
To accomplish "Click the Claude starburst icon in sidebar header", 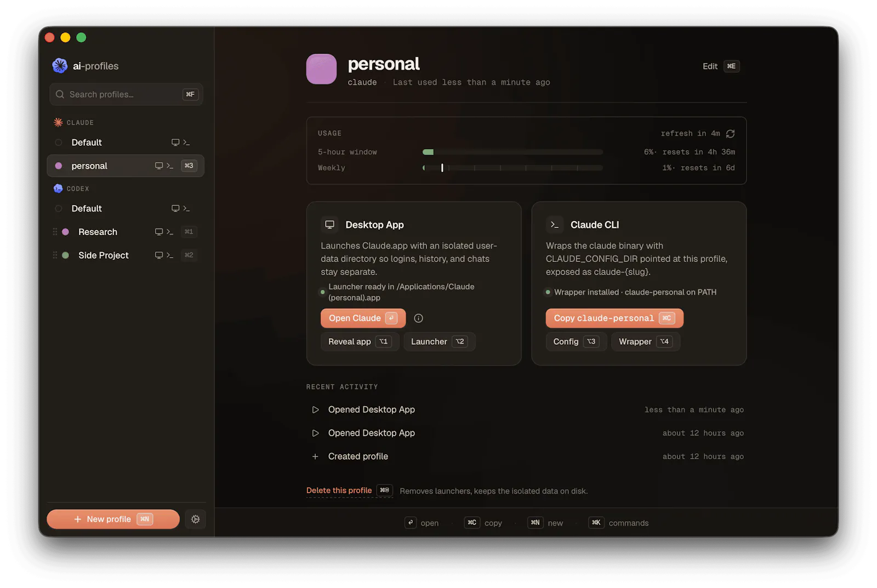I will coord(58,122).
